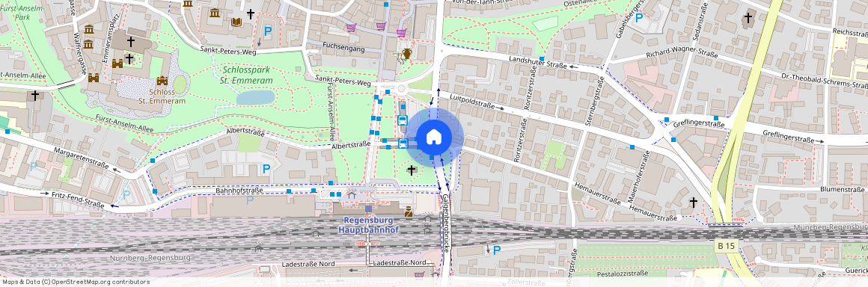This screenshot has height=287, width=868.
Task: Click the brown urn monument icon near Fuchsengang
Action: [x=407, y=54]
